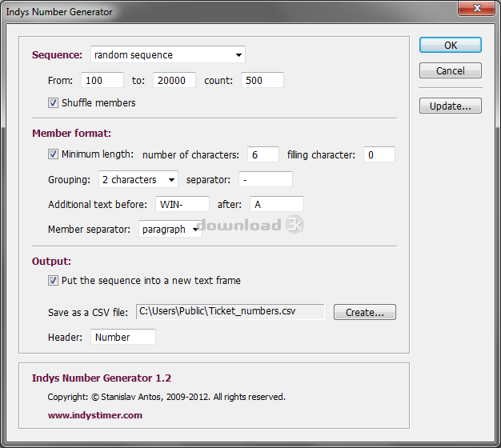Open the Sequence type dropdown
Image resolution: width=501 pixels, height=448 pixels.
168,55
